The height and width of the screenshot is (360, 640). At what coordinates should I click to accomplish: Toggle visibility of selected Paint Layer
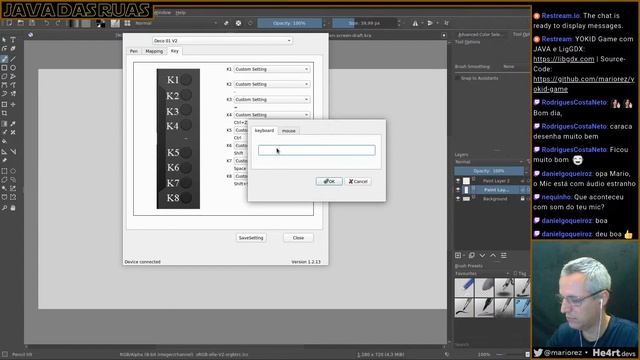pyautogui.click(x=458, y=190)
